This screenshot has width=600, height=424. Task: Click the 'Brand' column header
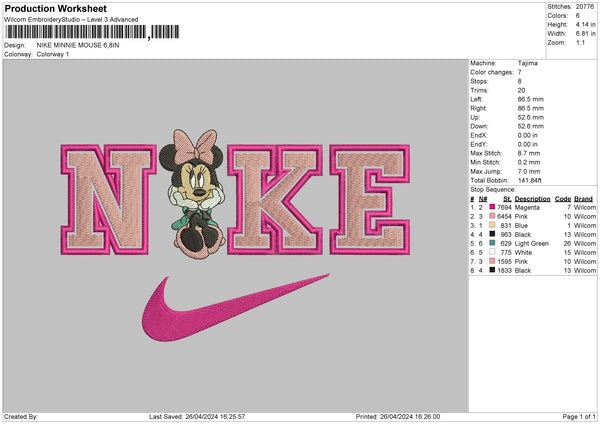pyautogui.click(x=584, y=199)
